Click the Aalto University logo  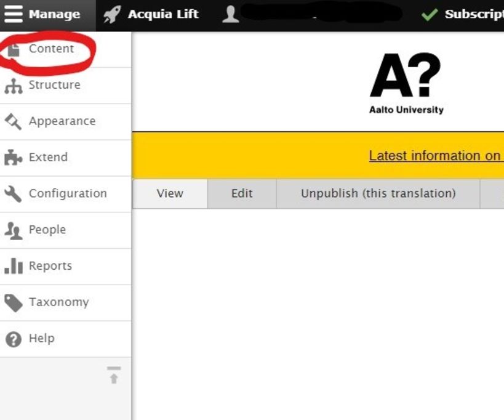[x=406, y=83]
